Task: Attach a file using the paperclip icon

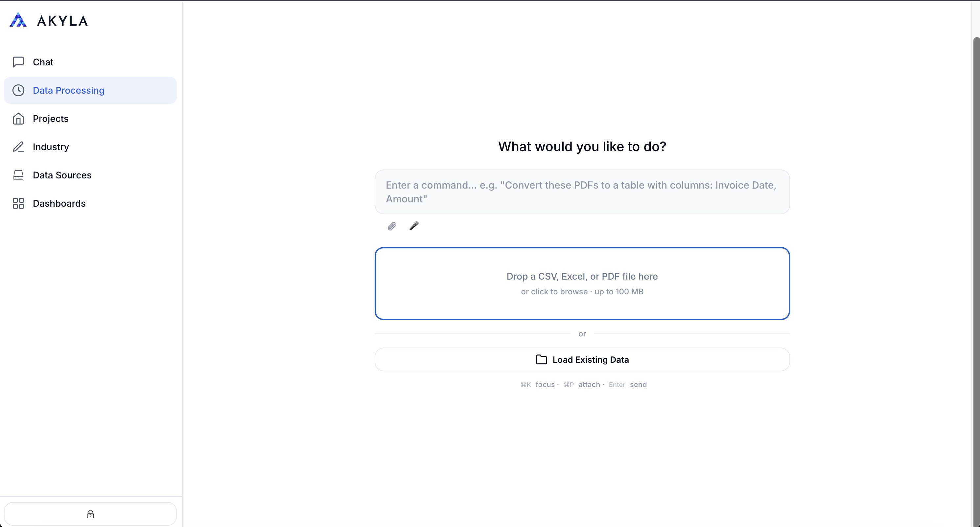Action: tap(391, 226)
